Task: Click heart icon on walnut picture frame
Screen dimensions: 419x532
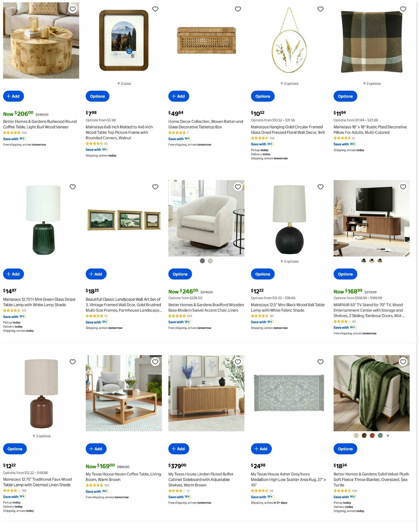Action: (155, 9)
